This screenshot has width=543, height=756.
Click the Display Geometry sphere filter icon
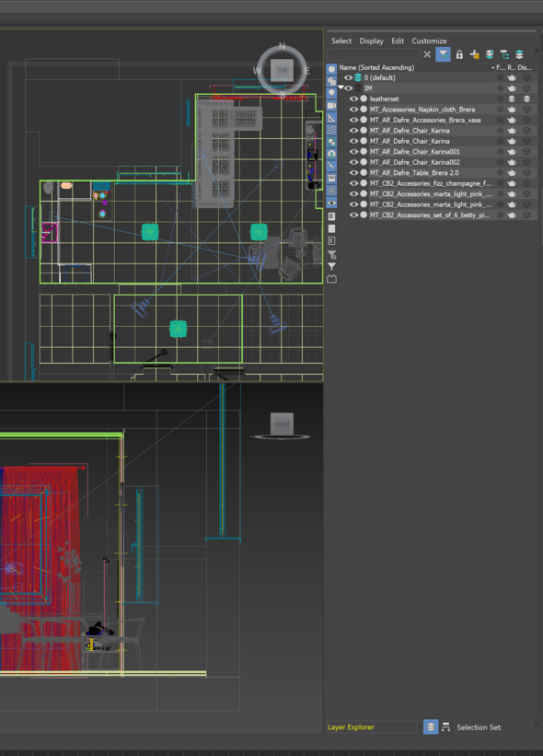pos(331,69)
